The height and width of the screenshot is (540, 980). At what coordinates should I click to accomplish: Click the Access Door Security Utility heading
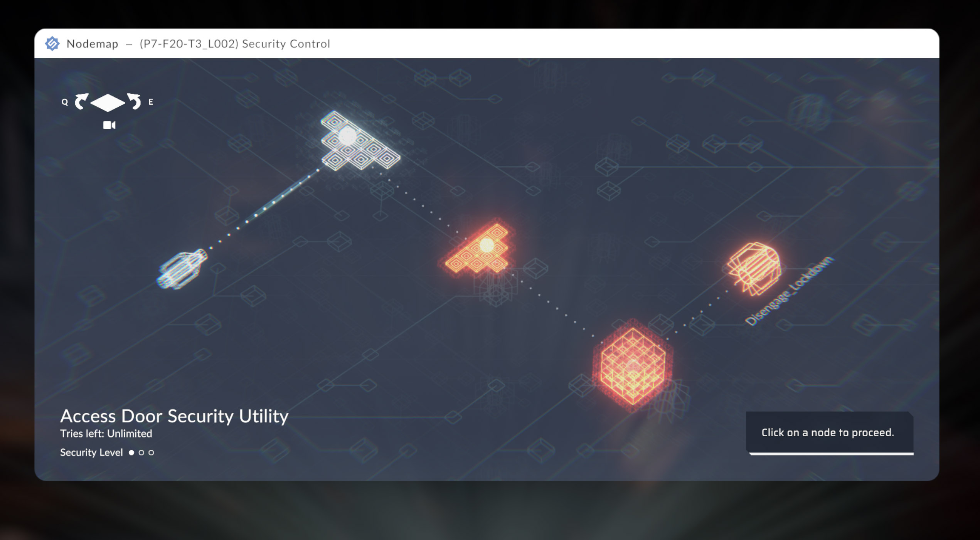pos(174,416)
